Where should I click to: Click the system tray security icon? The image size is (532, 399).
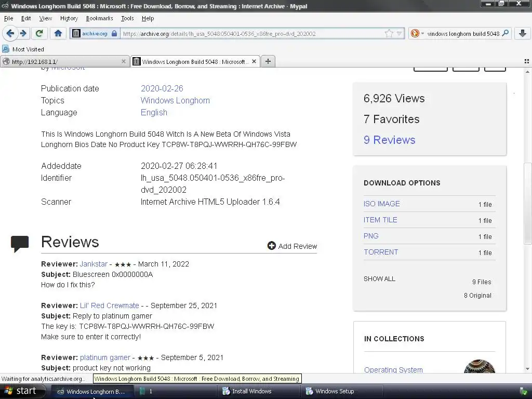point(523,391)
